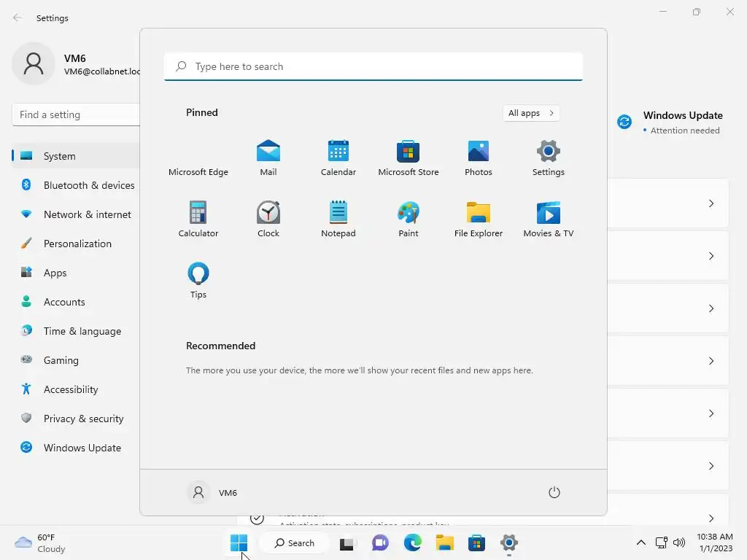Viewport: 747px width, 560px height.
Task: Open the weather widget showing 60°F Cloudy
Action: point(40,542)
